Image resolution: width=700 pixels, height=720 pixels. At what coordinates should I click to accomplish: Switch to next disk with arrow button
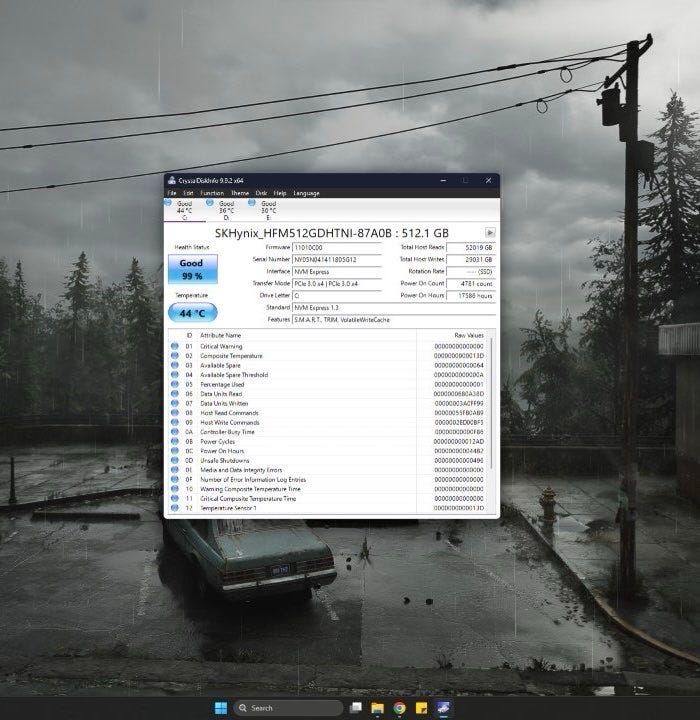click(490, 232)
